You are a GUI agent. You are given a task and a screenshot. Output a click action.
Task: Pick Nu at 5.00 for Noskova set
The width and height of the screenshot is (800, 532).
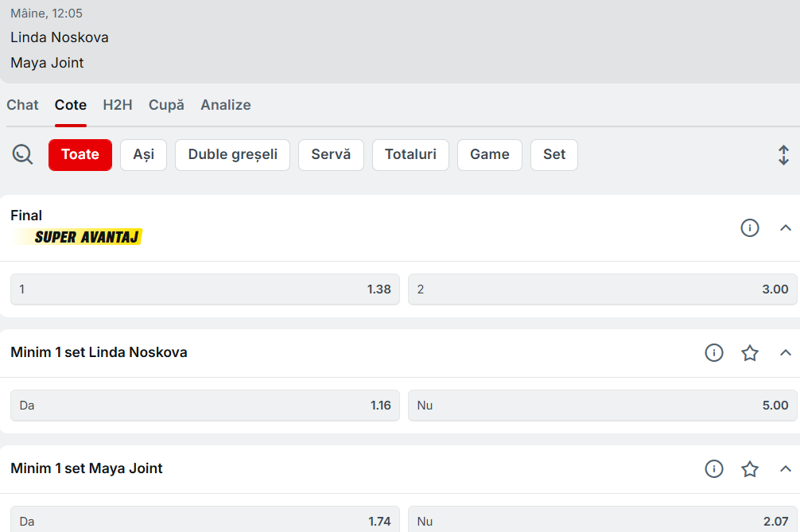click(x=602, y=406)
